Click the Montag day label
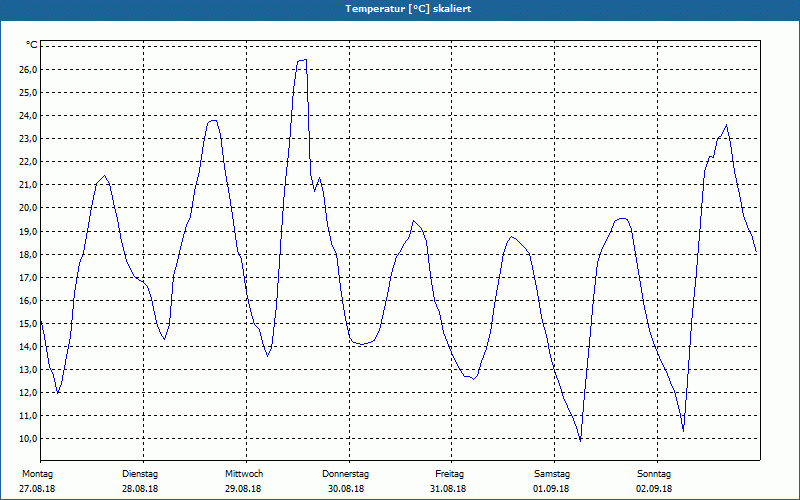Screen dimensions: 800x500 (x=38, y=474)
